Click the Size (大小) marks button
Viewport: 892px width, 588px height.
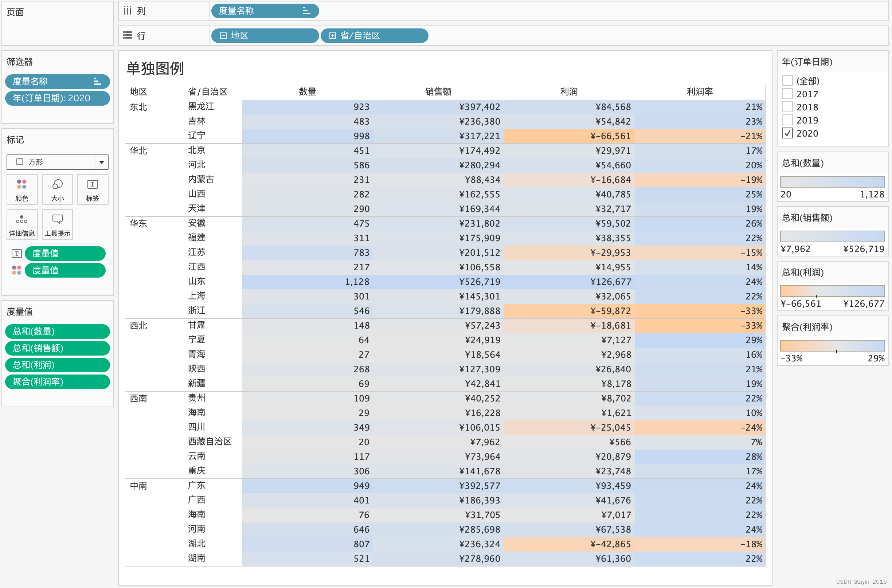point(58,190)
